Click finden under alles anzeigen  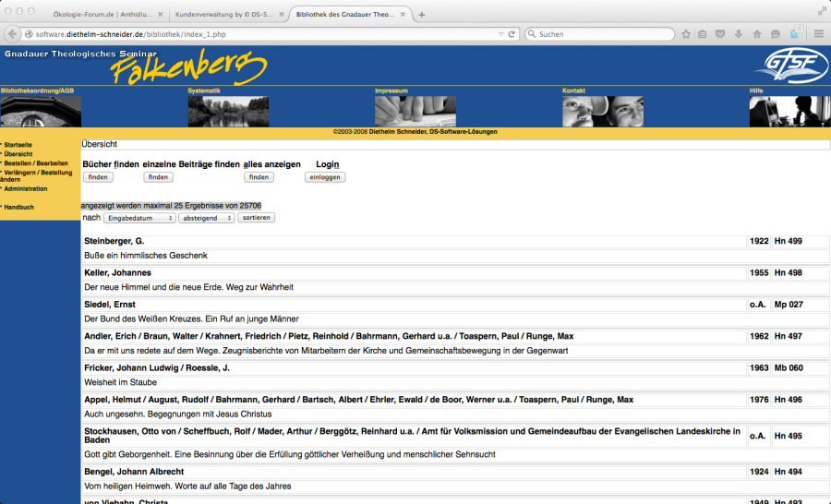(259, 177)
